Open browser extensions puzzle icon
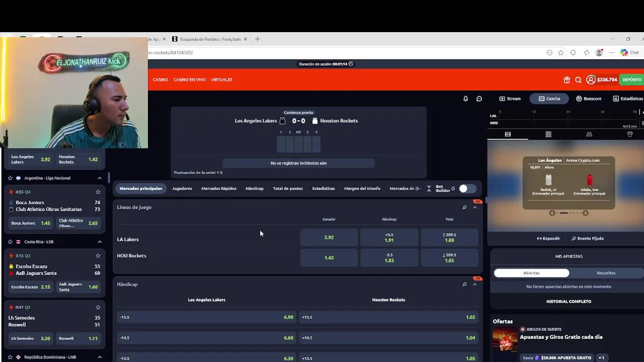The image size is (644, 362). tap(573, 52)
